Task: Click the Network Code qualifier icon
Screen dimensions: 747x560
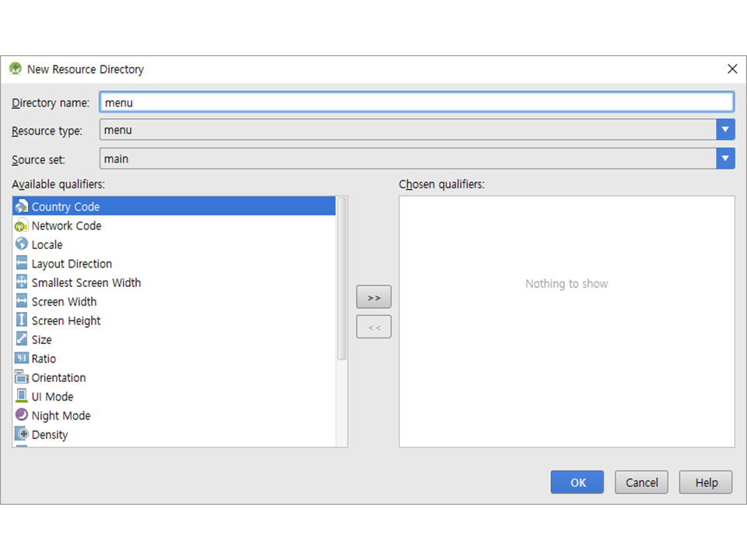Action: [21, 226]
